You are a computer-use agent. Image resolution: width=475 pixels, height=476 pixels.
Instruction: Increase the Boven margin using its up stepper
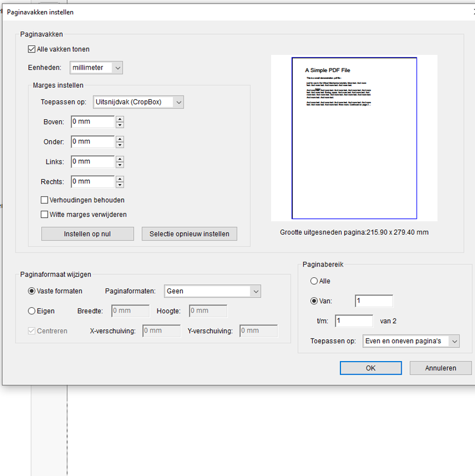click(x=120, y=119)
